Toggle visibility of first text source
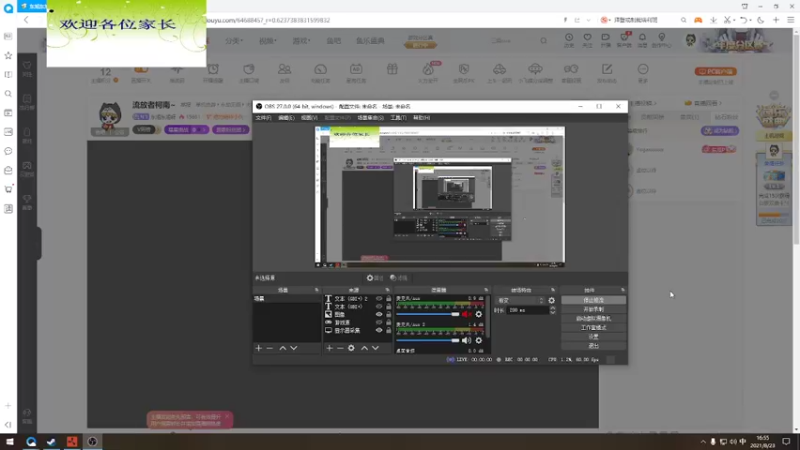Viewport: 800px width, 450px height. coord(379,298)
